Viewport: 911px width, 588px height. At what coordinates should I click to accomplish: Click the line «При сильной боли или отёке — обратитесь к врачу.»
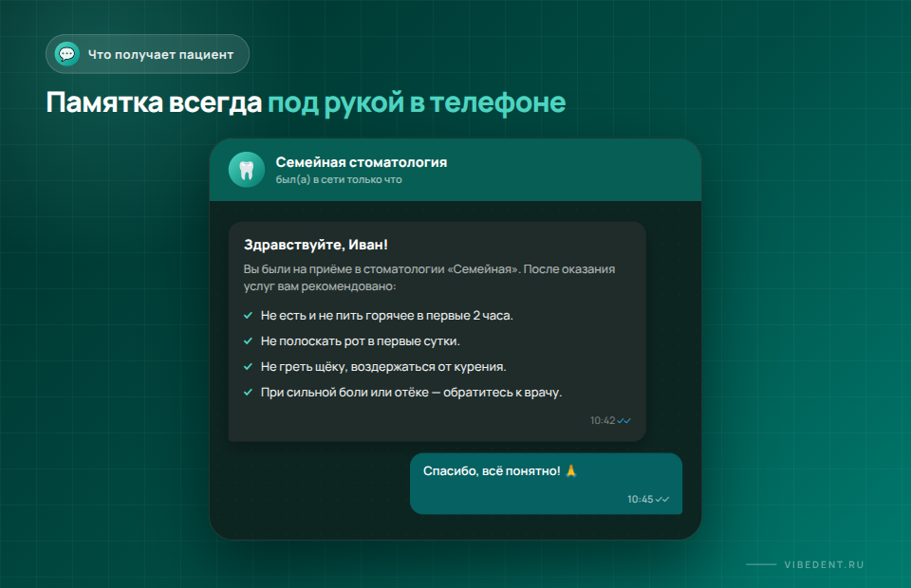pyautogui.click(x=411, y=392)
